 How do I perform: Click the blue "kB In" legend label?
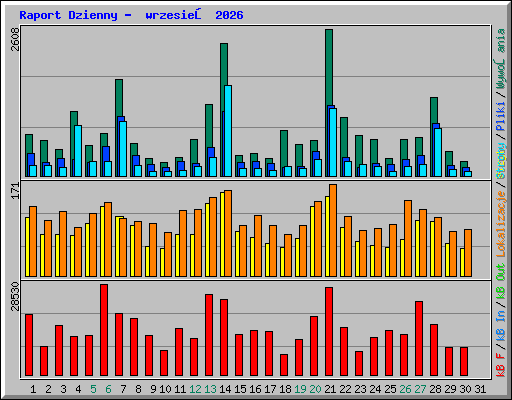coord(501,325)
